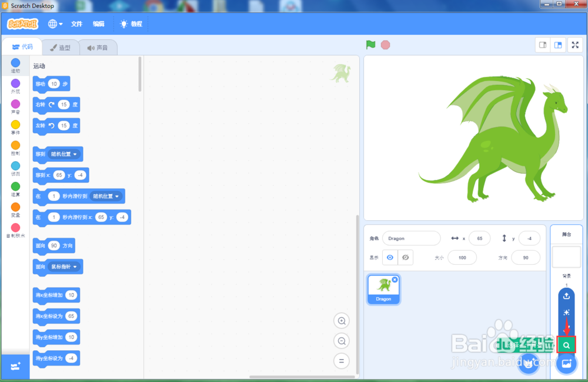Click x value 65 in 移到 x y block
Viewport: 588px width, 382px height.
point(59,175)
